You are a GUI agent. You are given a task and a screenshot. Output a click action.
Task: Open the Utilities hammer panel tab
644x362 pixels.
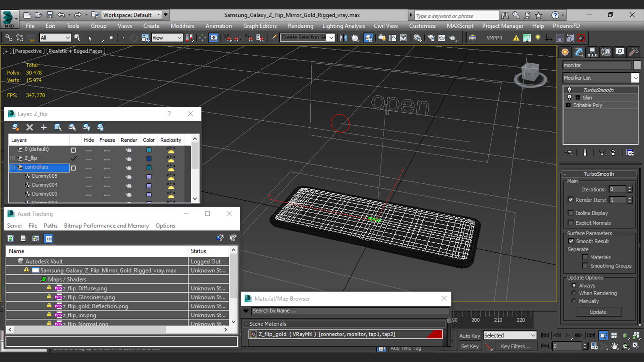point(633,52)
